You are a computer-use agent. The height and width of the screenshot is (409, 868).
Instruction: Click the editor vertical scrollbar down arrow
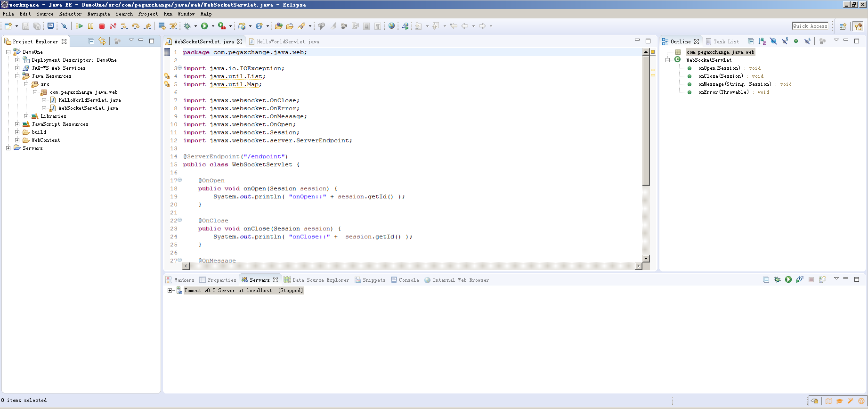coord(646,258)
